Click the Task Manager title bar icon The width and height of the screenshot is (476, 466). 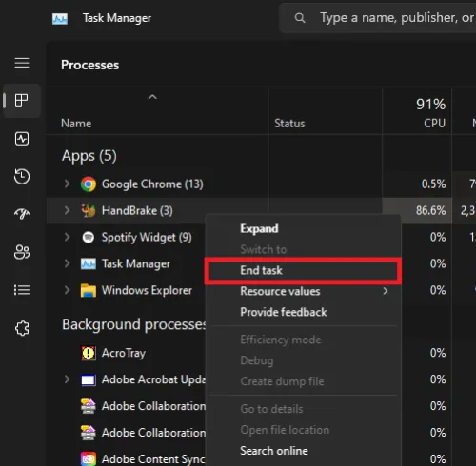tap(60, 19)
